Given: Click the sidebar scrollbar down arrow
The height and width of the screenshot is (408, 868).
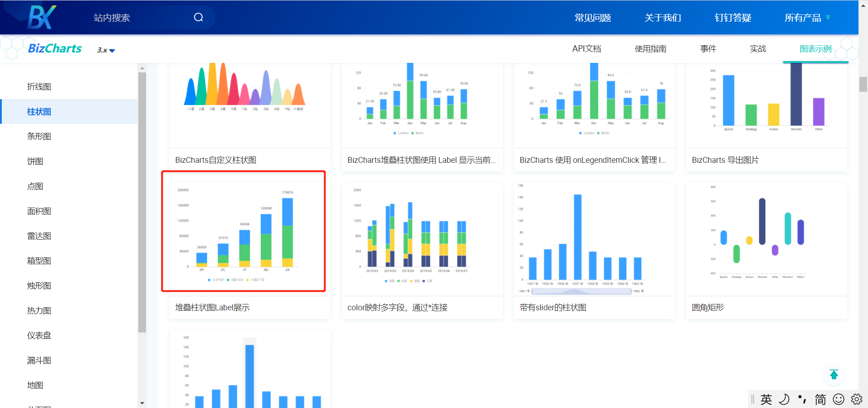Looking at the screenshot, I should 142,403.
